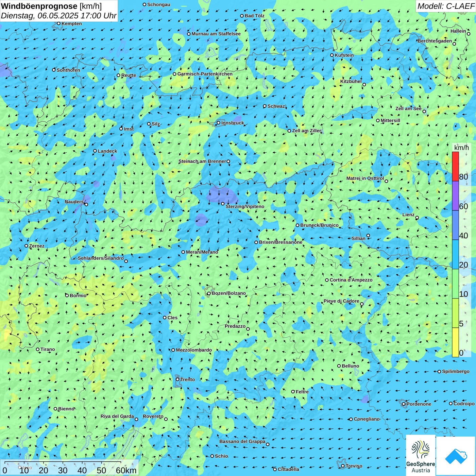
Task: Click the Landeck city label
Action: (x=107, y=151)
